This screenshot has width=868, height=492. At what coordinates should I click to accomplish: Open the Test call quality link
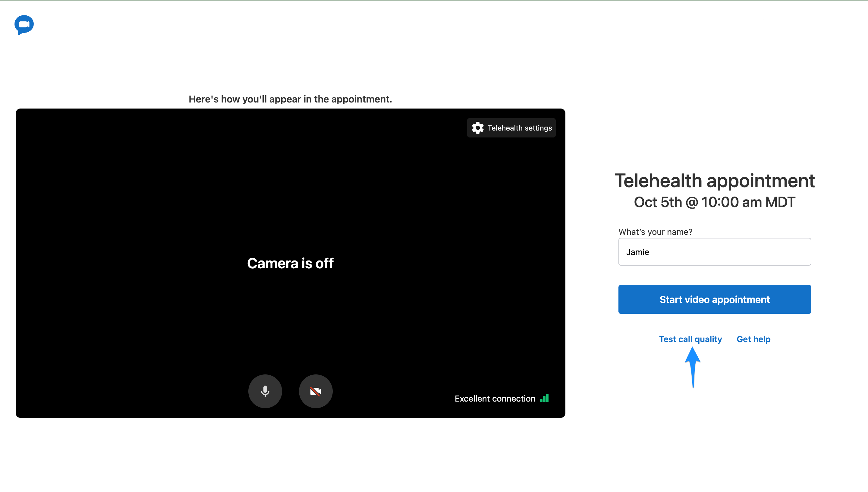690,339
